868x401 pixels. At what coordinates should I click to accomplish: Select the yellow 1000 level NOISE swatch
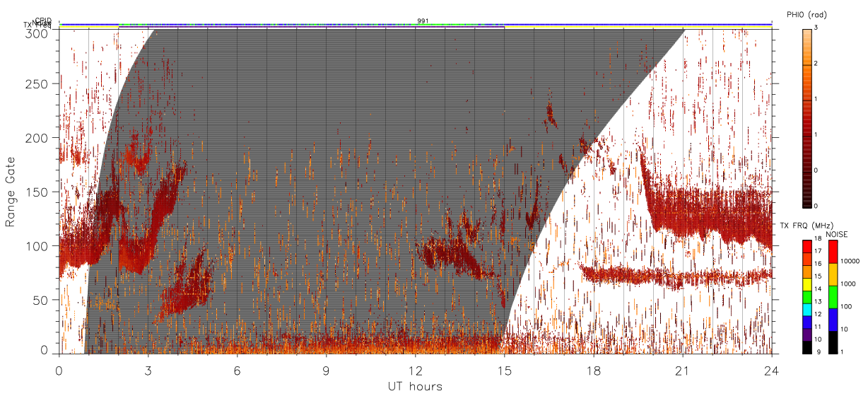click(x=832, y=274)
